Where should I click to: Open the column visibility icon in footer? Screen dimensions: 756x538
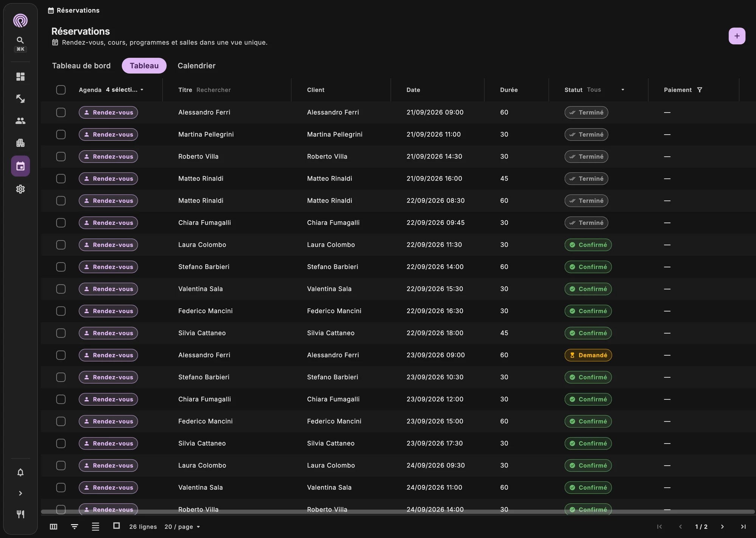(x=54, y=527)
